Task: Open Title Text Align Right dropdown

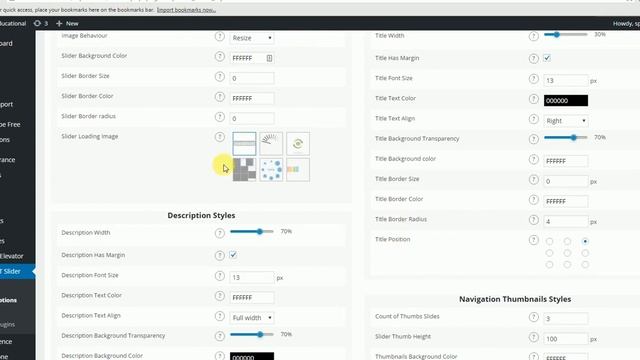Action: point(566,121)
